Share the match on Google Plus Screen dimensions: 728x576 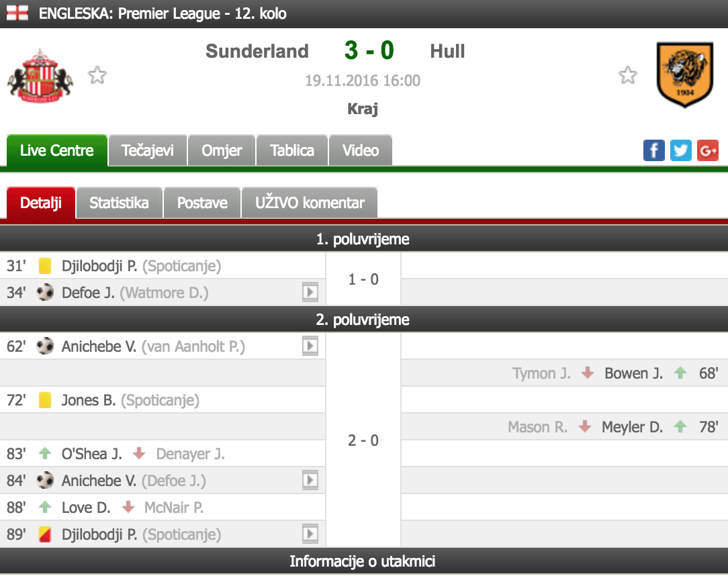point(708,150)
